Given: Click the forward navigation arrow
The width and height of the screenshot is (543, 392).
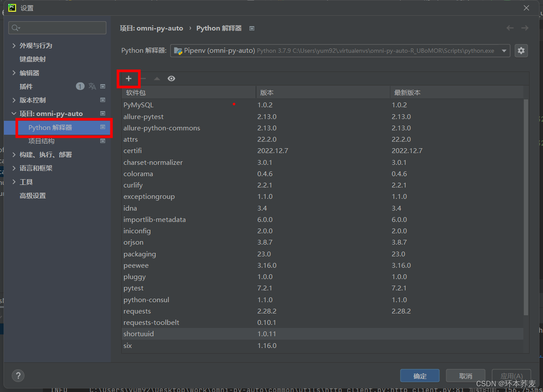Looking at the screenshot, I should [525, 28].
